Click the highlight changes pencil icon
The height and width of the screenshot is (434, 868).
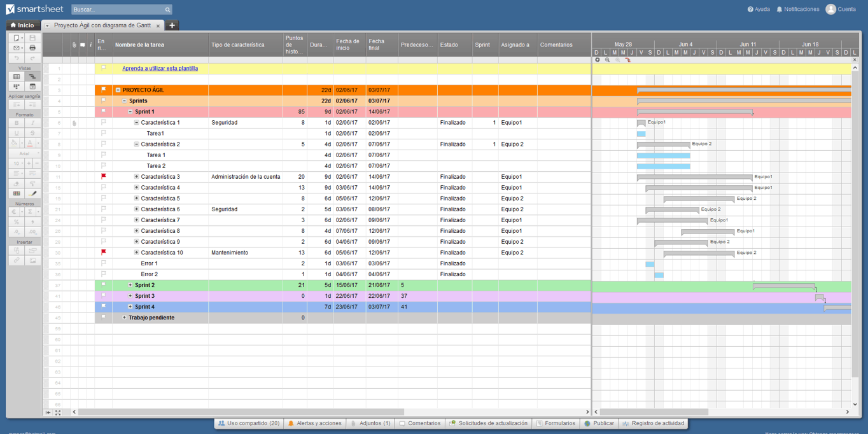click(33, 193)
